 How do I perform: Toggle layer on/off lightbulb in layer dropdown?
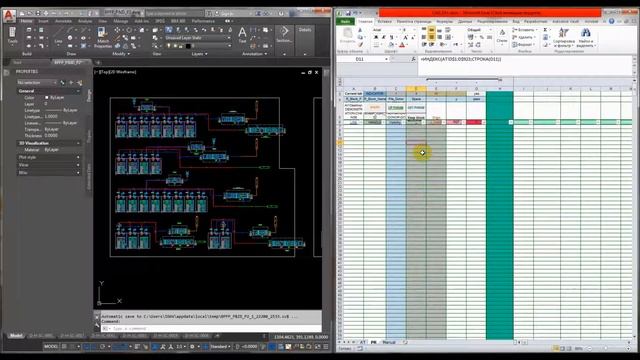click(x=168, y=46)
